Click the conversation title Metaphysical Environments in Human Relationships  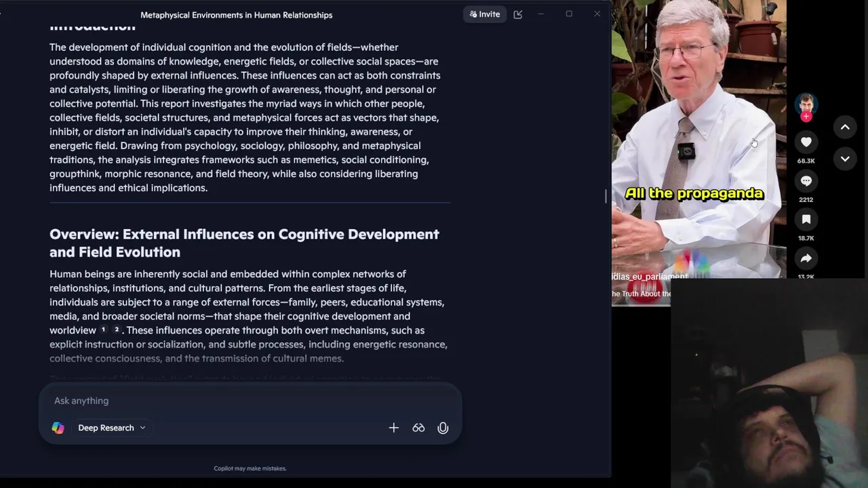point(236,15)
